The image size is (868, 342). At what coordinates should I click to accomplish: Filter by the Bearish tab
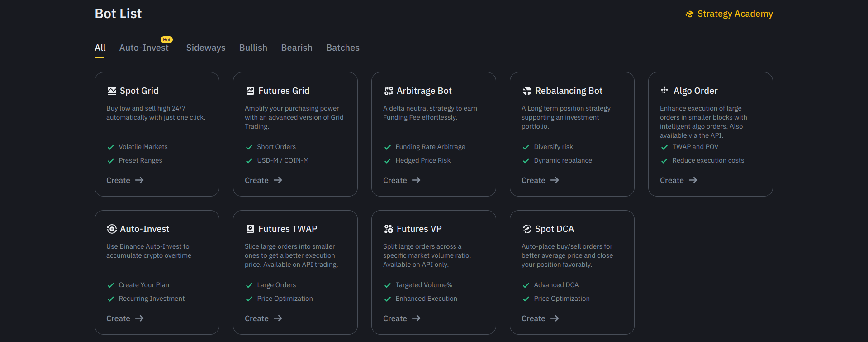click(297, 48)
